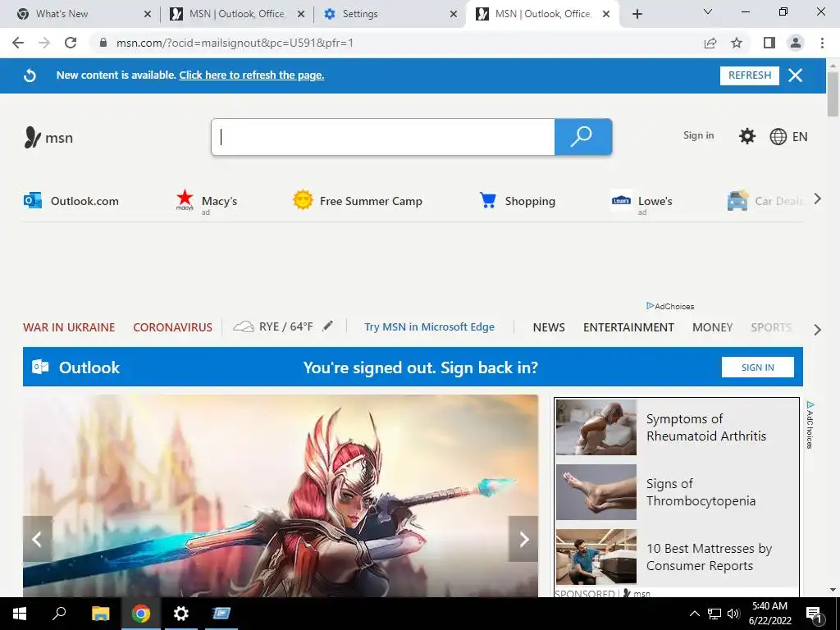This screenshot has width=840, height=630.
Task: Open WAR IN UKRAINE link
Action: click(69, 327)
